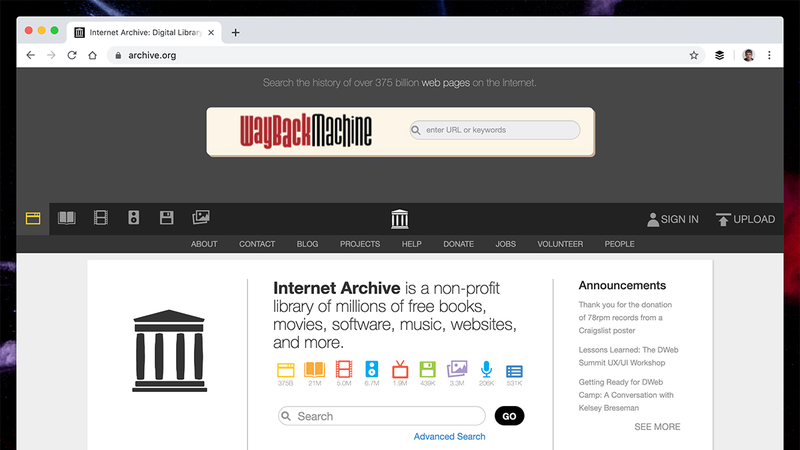Select the Internet Archive browser tab

pyautogui.click(x=144, y=33)
